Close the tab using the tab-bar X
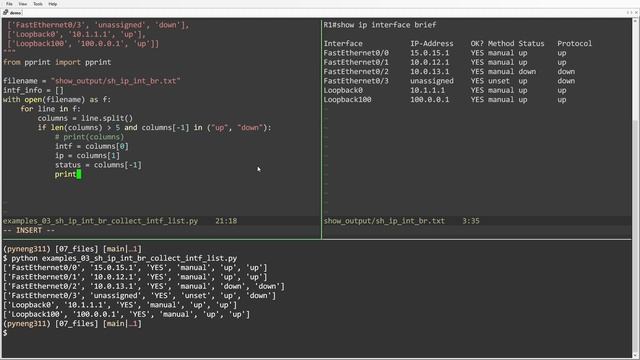Viewport: 640px width, 360px height. pyautogui.click(x=636, y=13)
